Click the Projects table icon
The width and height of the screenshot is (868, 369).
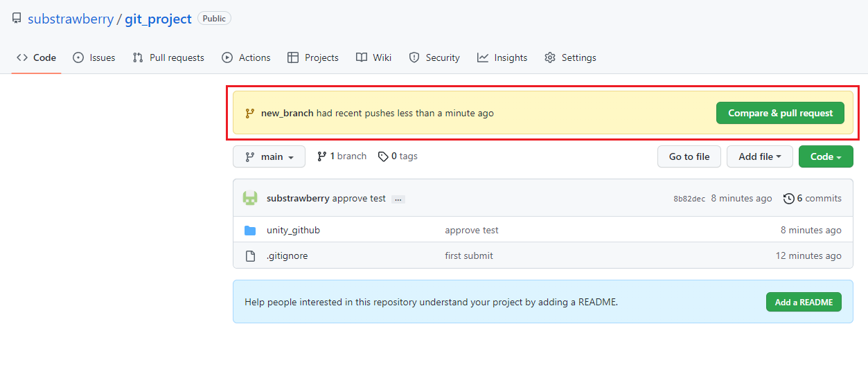(293, 57)
